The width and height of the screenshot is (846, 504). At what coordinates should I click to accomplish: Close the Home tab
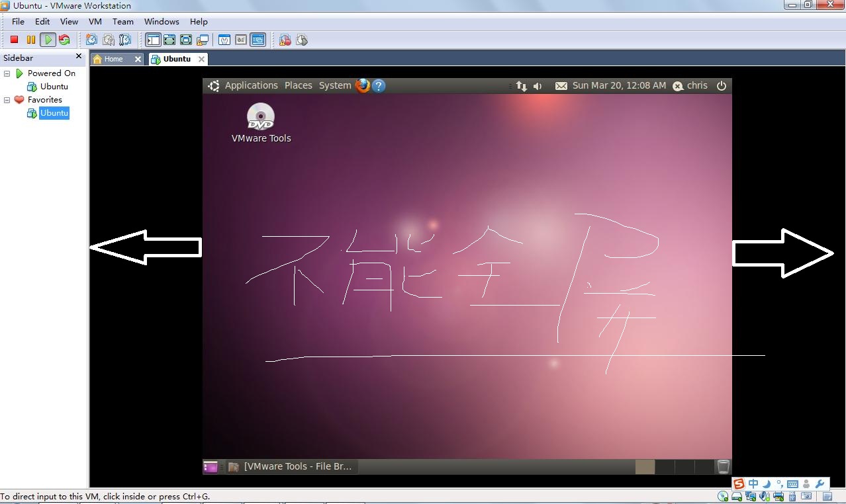click(138, 59)
